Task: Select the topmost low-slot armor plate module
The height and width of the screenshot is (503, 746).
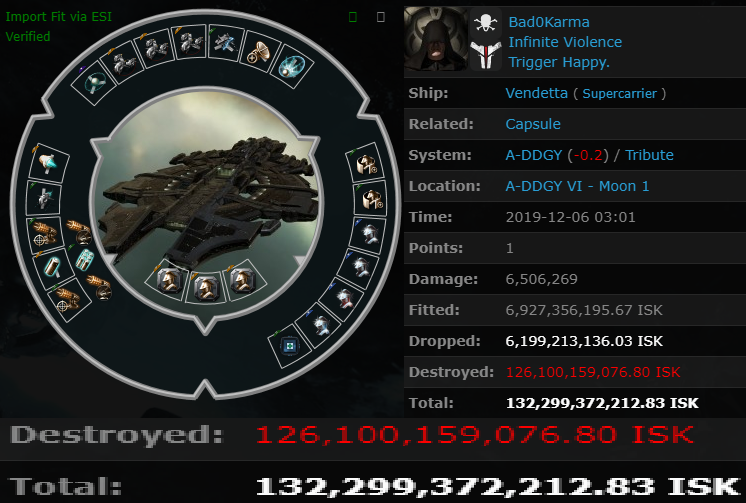Action: click(367, 164)
